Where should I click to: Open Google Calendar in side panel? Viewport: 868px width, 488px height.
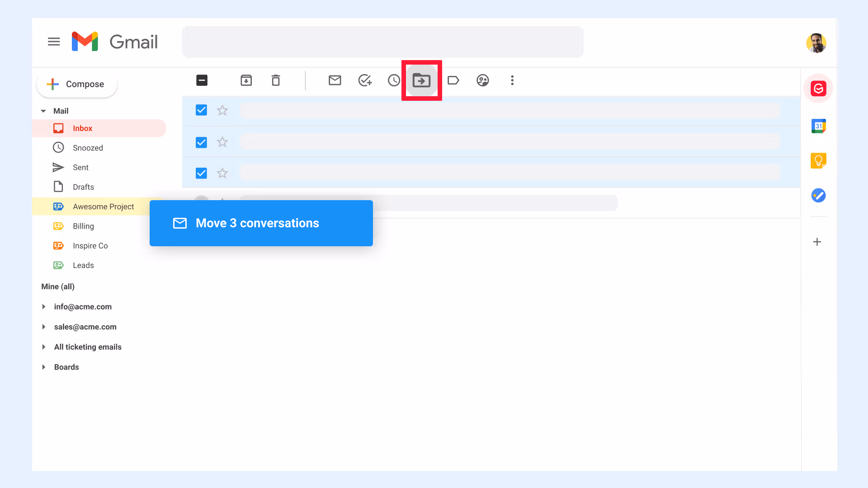[x=818, y=126]
